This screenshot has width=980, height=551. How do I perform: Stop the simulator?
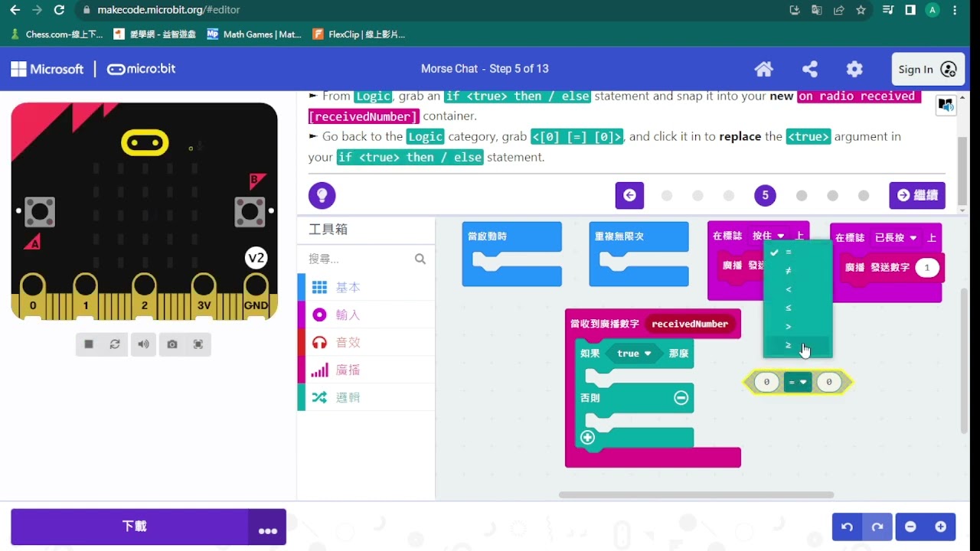coord(89,344)
